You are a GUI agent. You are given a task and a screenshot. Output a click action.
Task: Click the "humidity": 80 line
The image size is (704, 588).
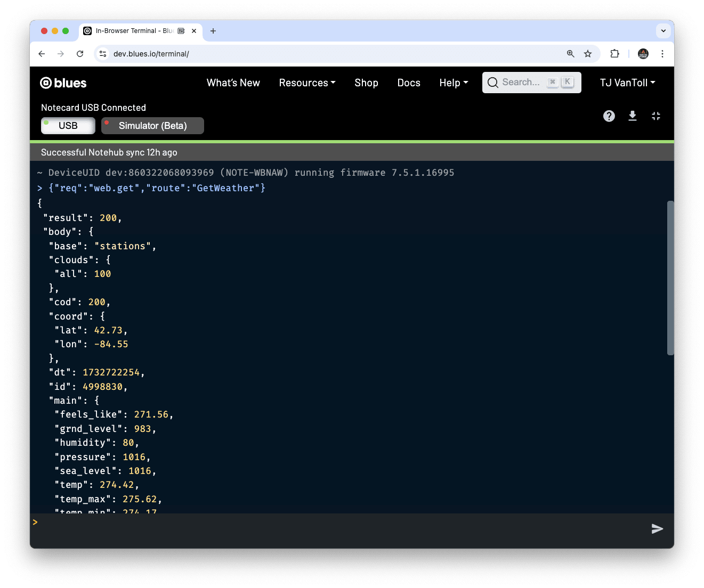(x=96, y=443)
